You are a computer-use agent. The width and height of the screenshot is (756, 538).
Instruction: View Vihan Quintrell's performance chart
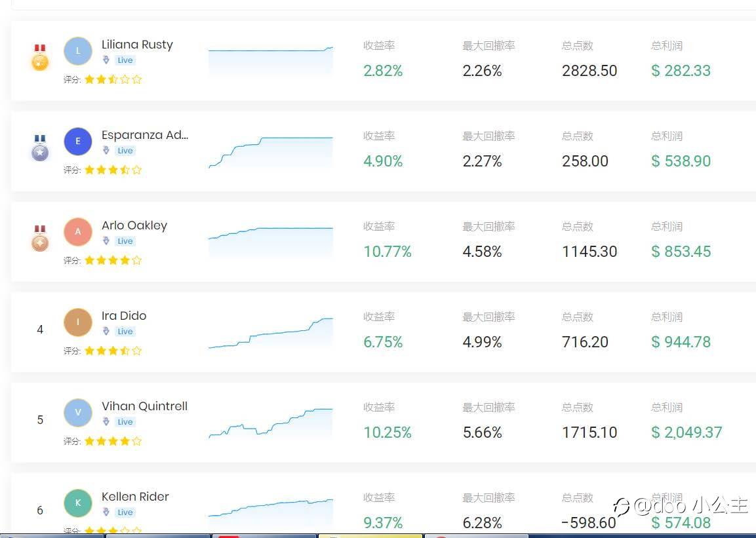[x=271, y=423]
